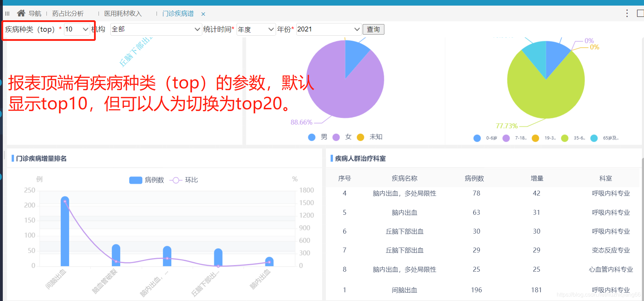644x301 pixels.
Task: Open the 疾病种类 top dropdown
Action: 77,29
